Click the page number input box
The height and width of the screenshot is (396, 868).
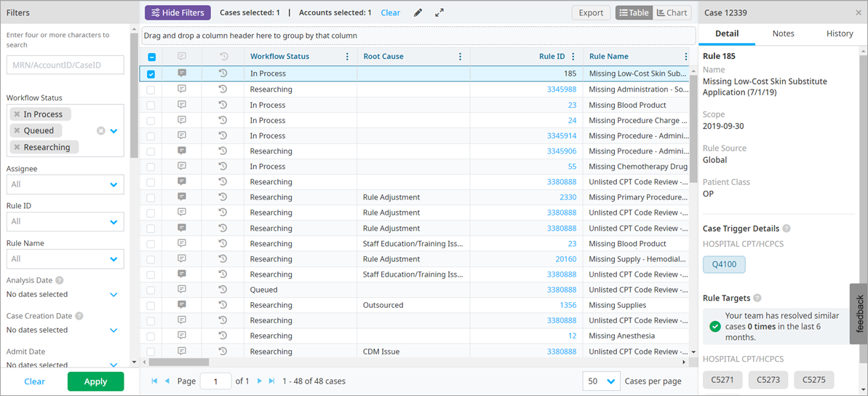(x=215, y=381)
